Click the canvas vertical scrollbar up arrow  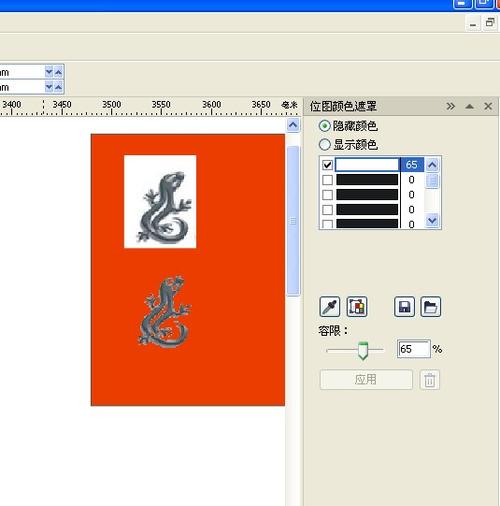click(x=293, y=125)
